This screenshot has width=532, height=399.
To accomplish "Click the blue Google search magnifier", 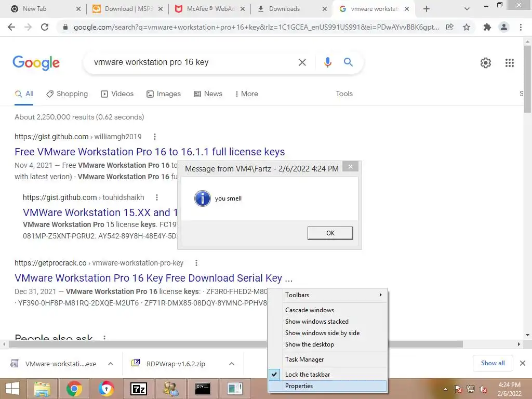I will point(348,62).
